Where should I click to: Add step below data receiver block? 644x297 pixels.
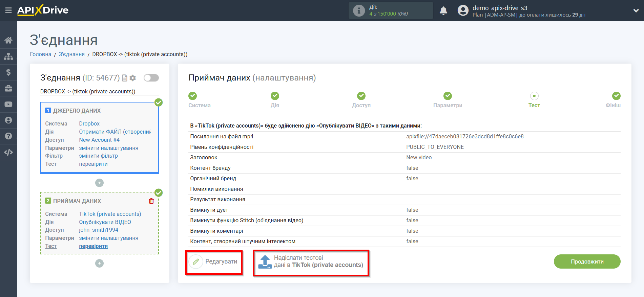click(99, 263)
